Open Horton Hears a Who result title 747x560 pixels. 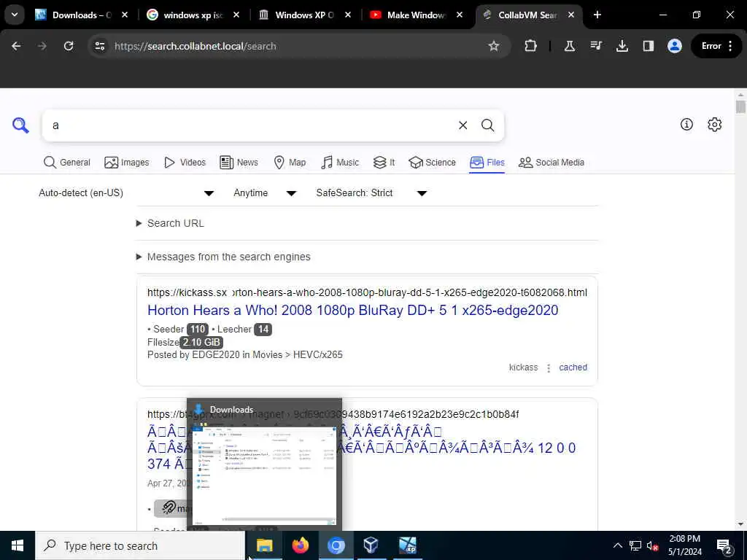pyautogui.click(x=352, y=310)
